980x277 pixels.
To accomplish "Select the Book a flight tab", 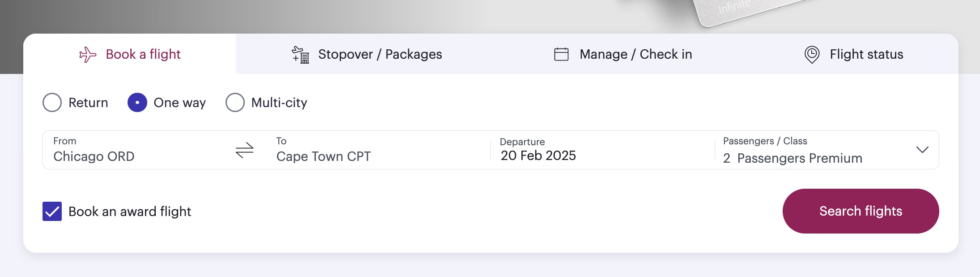I will [x=143, y=54].
